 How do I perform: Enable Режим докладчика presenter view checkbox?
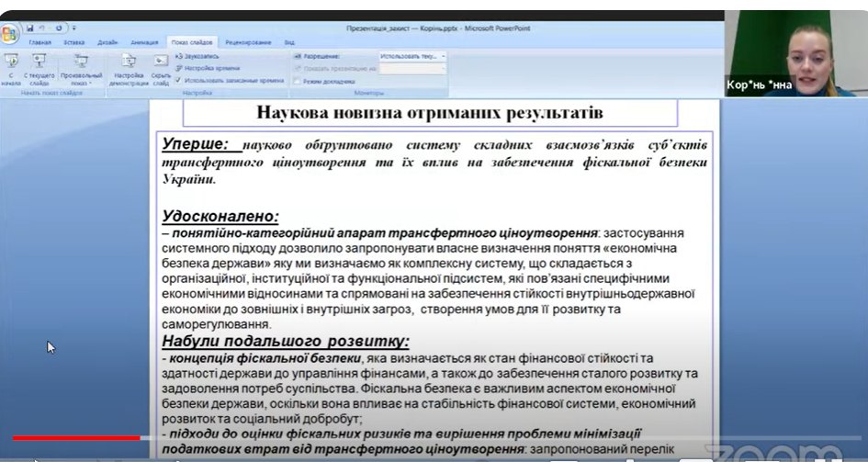297,82
